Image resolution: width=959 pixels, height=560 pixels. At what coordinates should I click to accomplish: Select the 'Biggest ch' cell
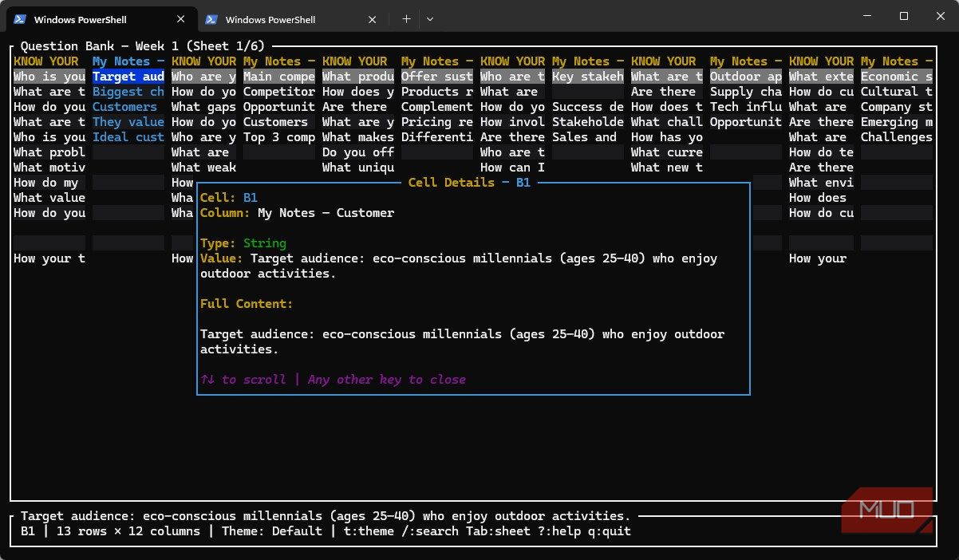point(128,92)
